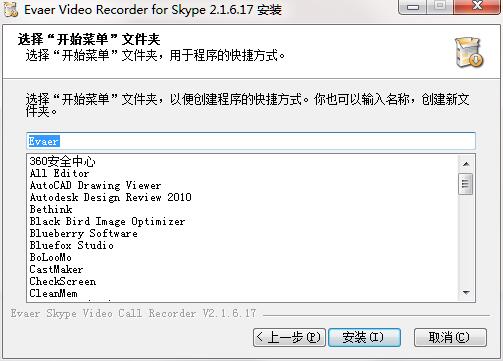The width and height of the screenshot is (503, 361).
Task: Select Black Bird Image Optimizer entry
Action: 107,221
